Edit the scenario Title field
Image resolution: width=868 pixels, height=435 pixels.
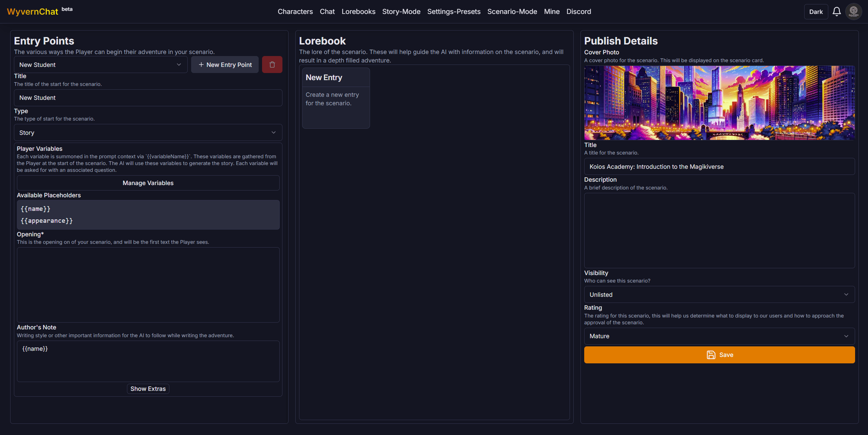point(719,166)
